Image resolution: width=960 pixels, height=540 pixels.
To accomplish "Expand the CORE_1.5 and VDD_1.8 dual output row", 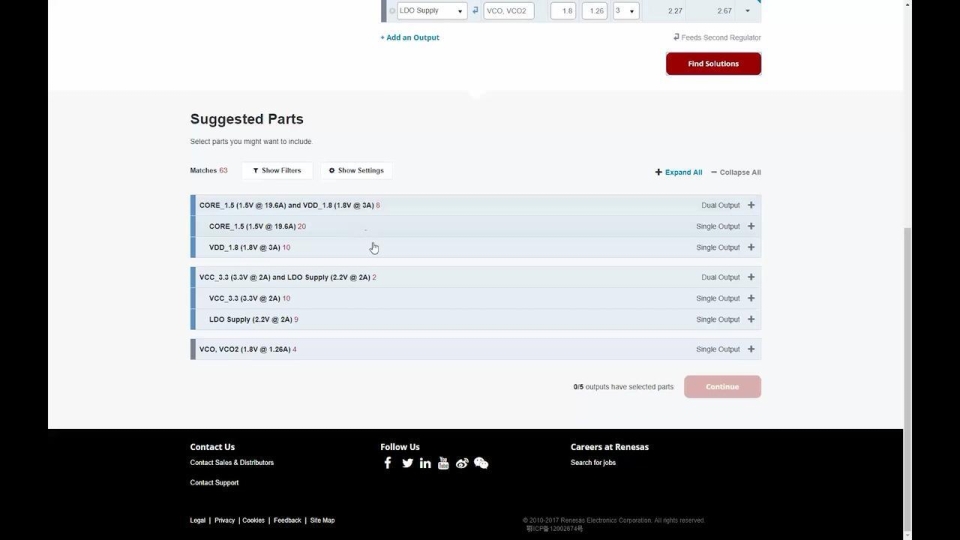I will pos(751,205).
